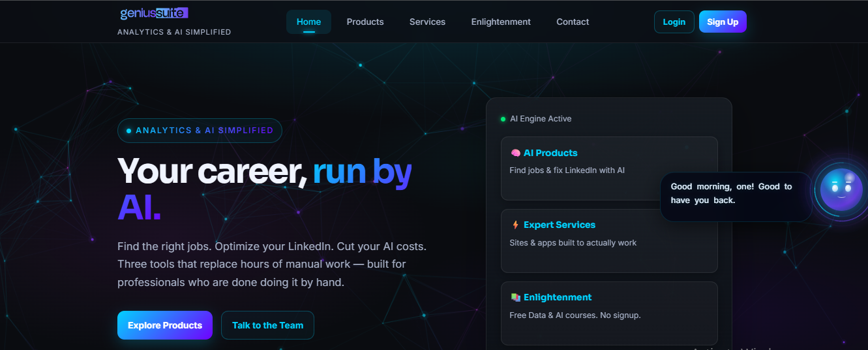Screen dimensions: 868x350
Task: Click the tagline under the geniussuite logo
Action: pyautogui.click(x=174, y=32)
